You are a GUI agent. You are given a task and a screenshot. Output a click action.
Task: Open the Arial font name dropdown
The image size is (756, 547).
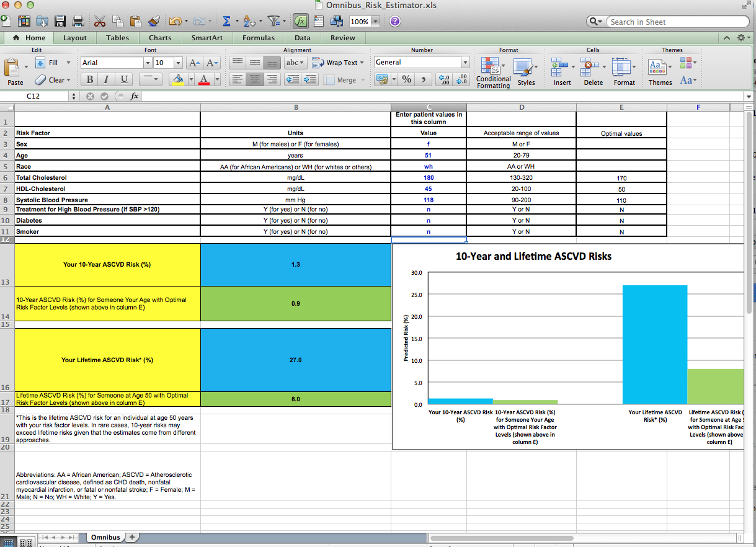pos(148,63)
